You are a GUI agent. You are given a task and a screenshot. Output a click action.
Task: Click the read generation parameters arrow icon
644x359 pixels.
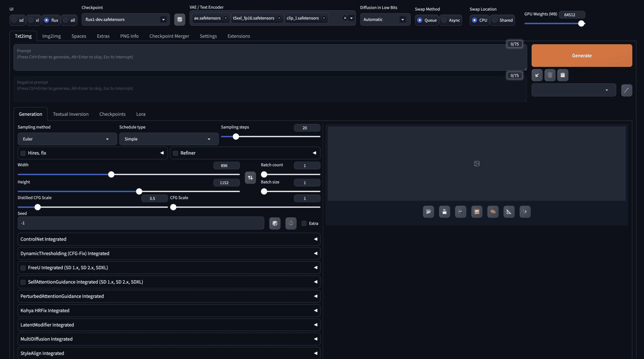[x=537, y=75]
